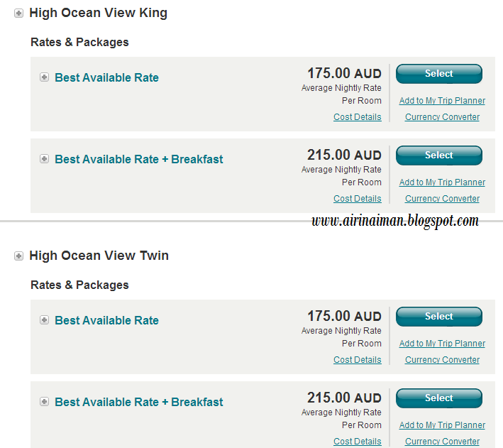This screenshot has width=503, height=448.
Task: Expand King room Best Available Rate + Breakfast plus icon
Action: click(44, 158)
